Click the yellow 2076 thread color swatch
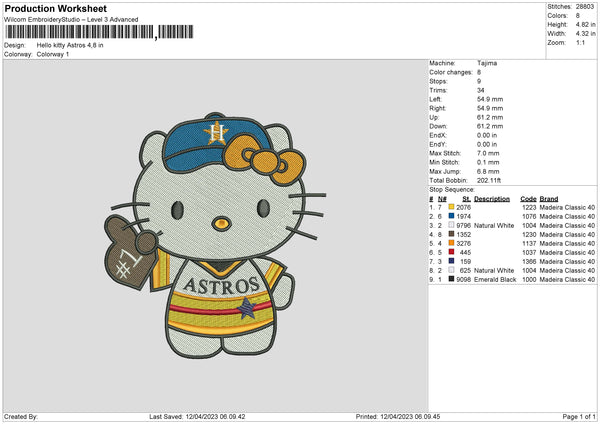 (x=452, y=207)
